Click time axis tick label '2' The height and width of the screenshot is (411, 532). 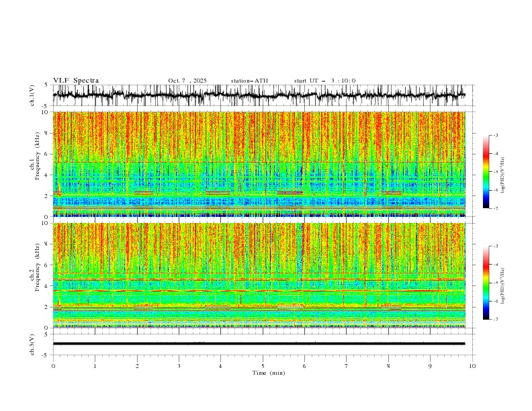[x=137, y=366]
